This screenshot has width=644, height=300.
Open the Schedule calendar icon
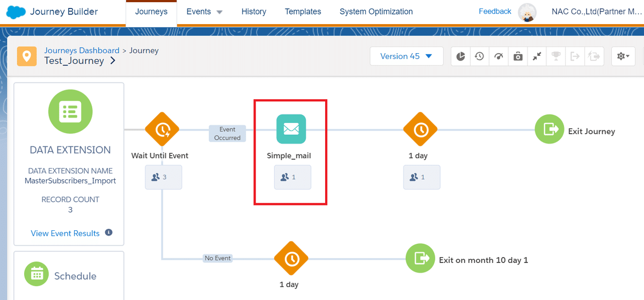36,275
